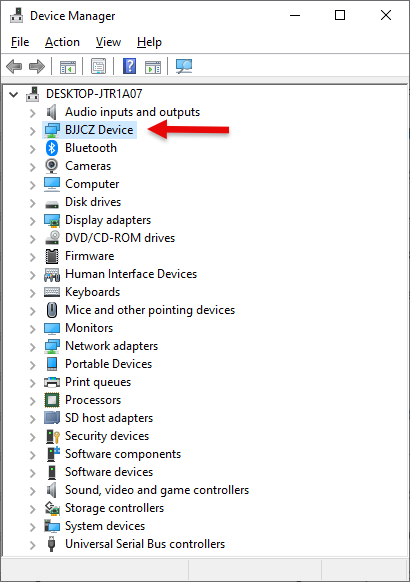This screenshot has height=582, width=410.
Task: Collapse the DESKTOP-JTR1A07 root node
Action: pos(14,94)
